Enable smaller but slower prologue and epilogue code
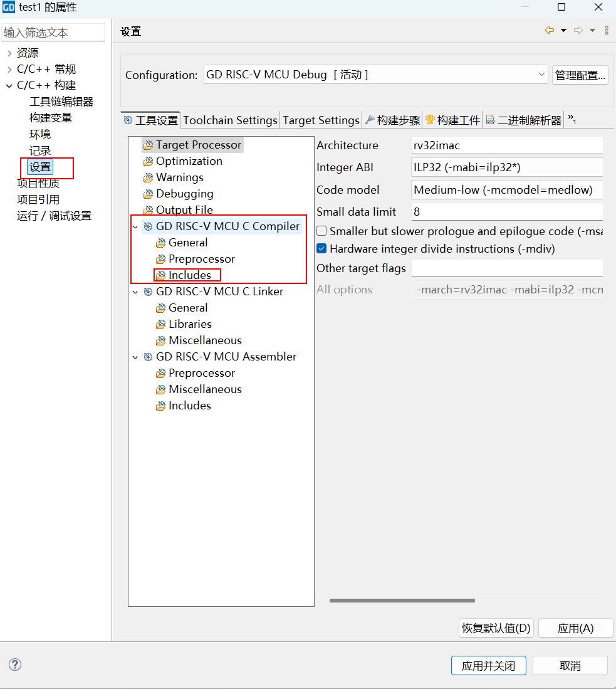Viewport: 616px width, 689px height. pos(322,231)
